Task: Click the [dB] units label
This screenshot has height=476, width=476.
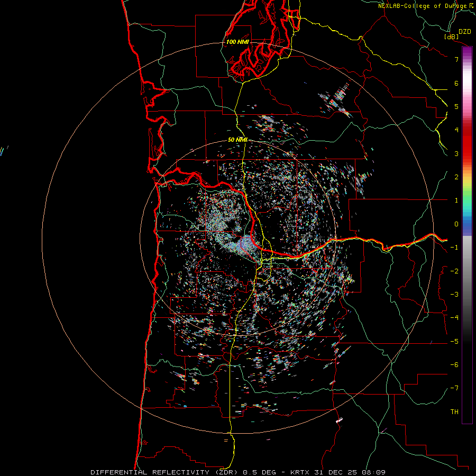Action: click(x=452, y=36)
